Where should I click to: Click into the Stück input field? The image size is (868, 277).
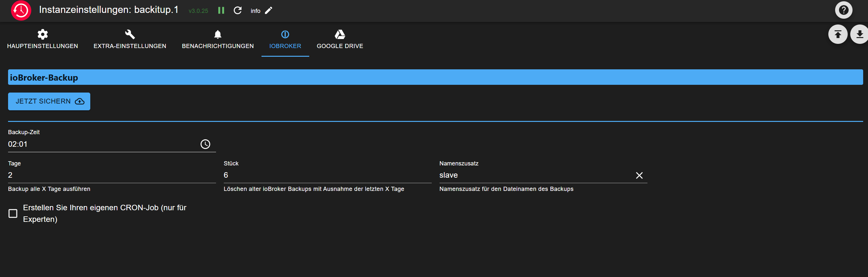327,175
